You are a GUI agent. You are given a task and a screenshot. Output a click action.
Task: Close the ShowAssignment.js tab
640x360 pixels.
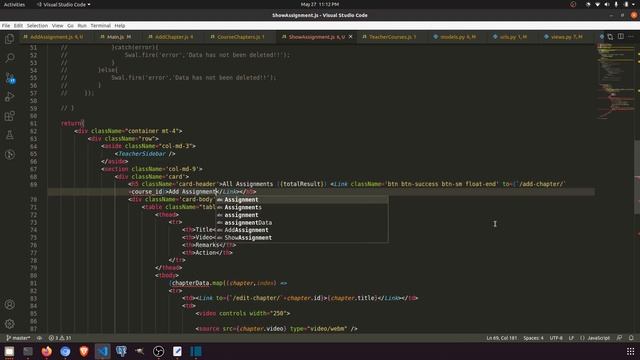tap(350, 37)
